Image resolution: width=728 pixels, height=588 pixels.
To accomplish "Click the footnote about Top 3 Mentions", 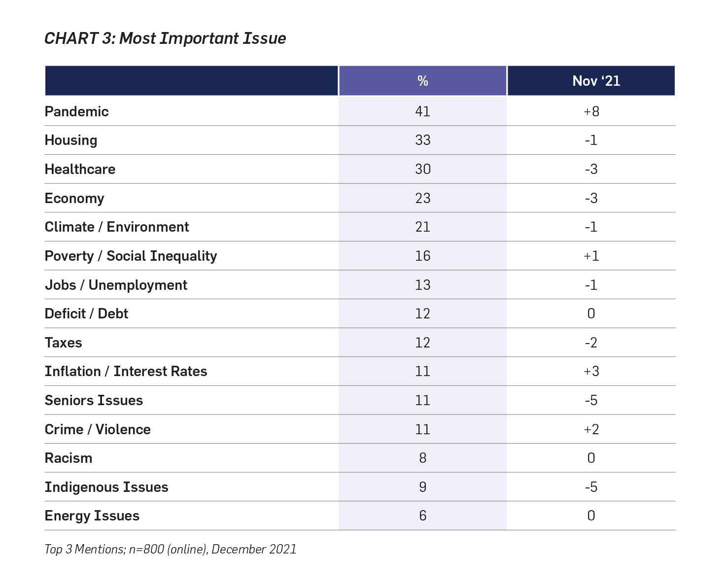I will tap(171, 550).
